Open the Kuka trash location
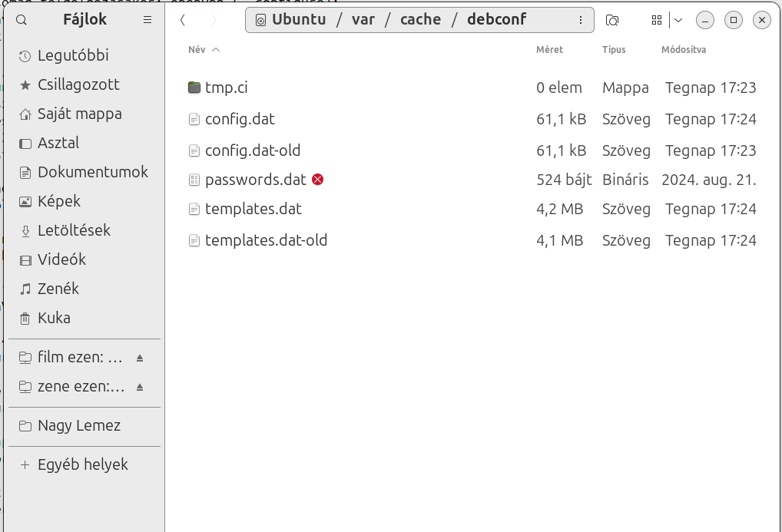 pyautogui.click(x=54, y=318)
